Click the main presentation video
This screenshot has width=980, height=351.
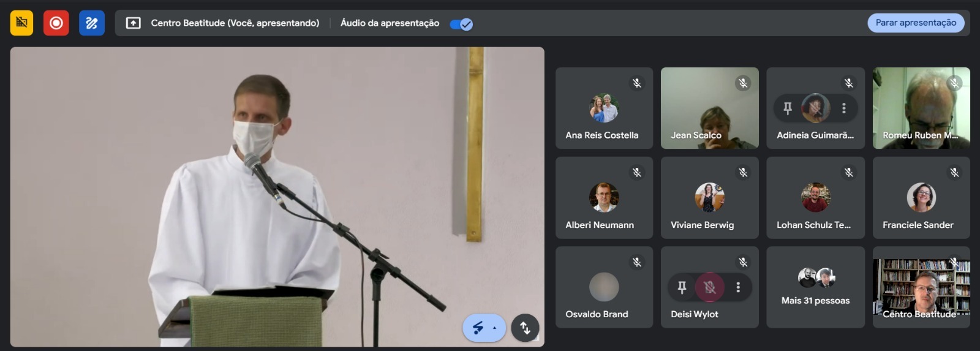click(277, 197)
